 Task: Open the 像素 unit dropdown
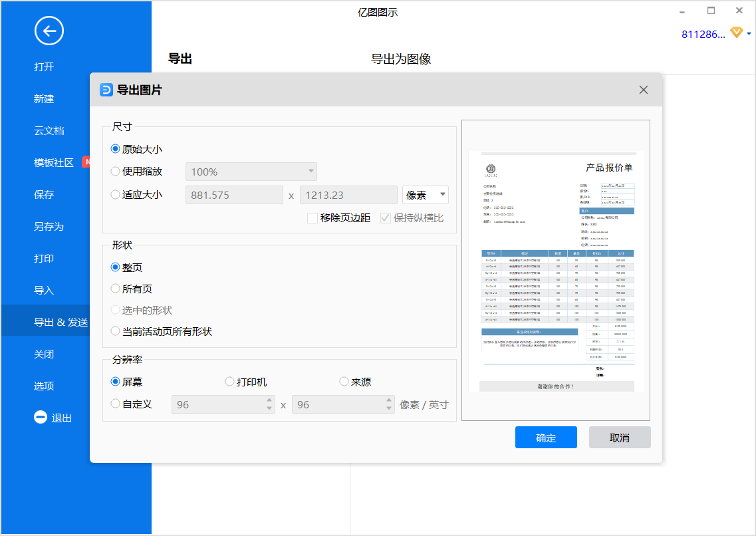coord(426,196)
